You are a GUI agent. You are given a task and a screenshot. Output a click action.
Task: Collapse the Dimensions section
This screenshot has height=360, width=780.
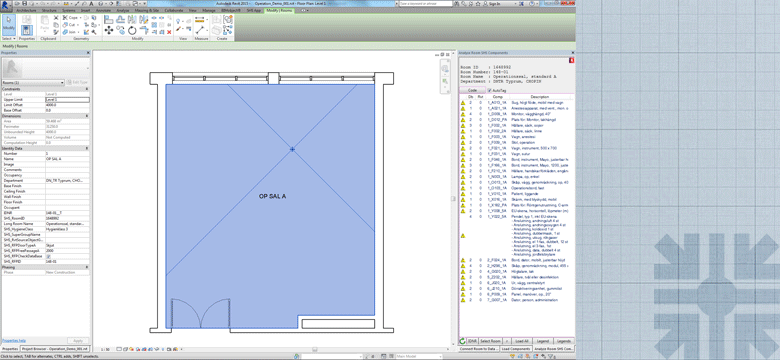click(x=87, y=116)
